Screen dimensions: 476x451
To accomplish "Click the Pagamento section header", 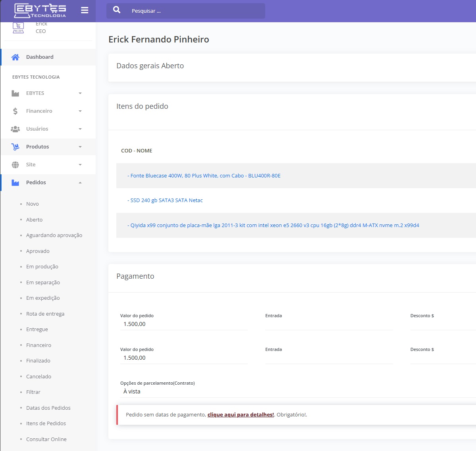I will tap(135, 276).
